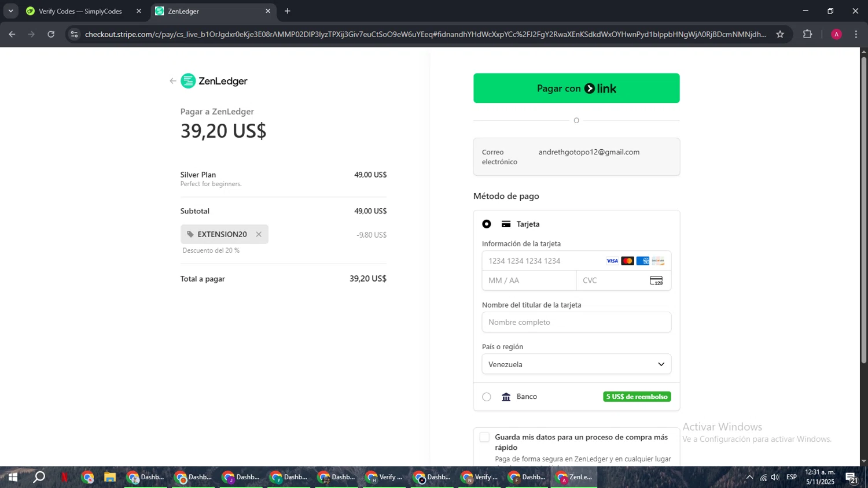This screenshot has height=488, width=868.
Task: Click the CVC input field
Action: tap(624, 280)
